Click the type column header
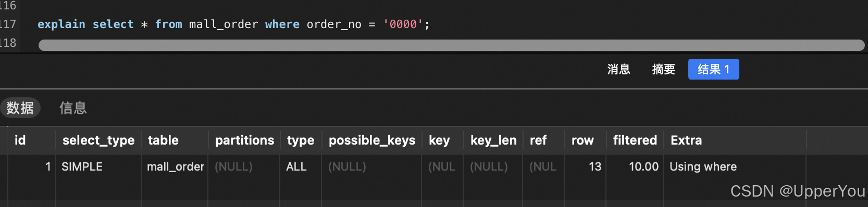 coord(301,140)
